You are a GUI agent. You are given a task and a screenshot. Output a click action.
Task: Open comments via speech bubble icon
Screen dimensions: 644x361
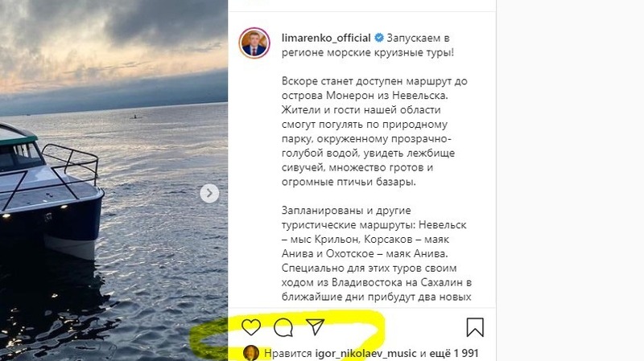[283, 327]
